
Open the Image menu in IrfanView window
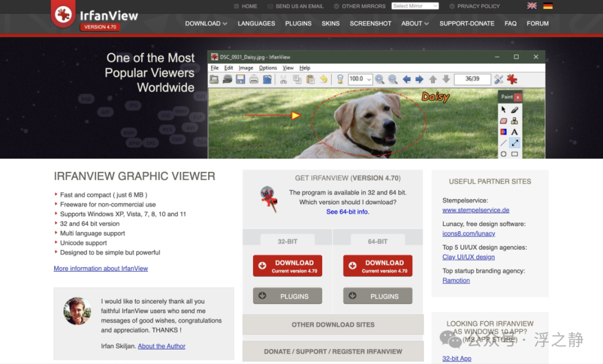pyautogui.click(x=246, y=68)
